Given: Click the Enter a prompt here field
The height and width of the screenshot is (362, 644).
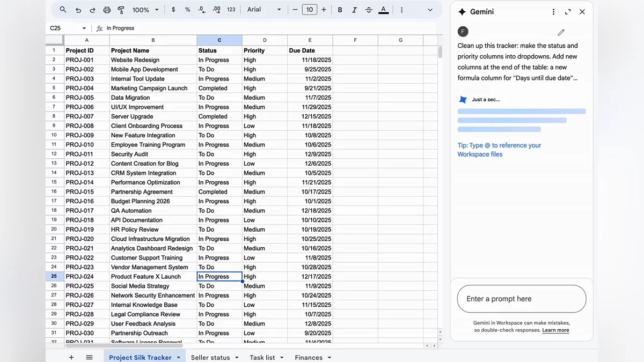Looking at the screenshot, I should [521, 299].
